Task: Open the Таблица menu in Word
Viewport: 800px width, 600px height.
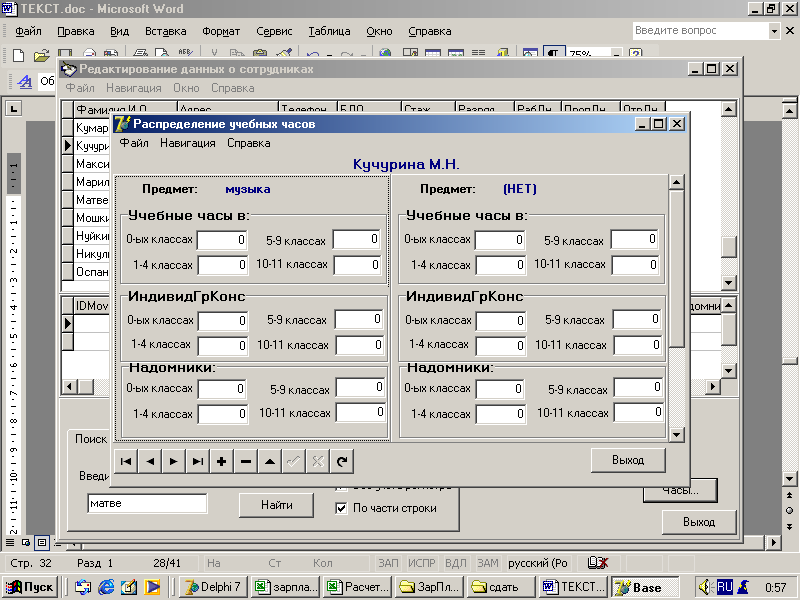Action: point(329,31)
